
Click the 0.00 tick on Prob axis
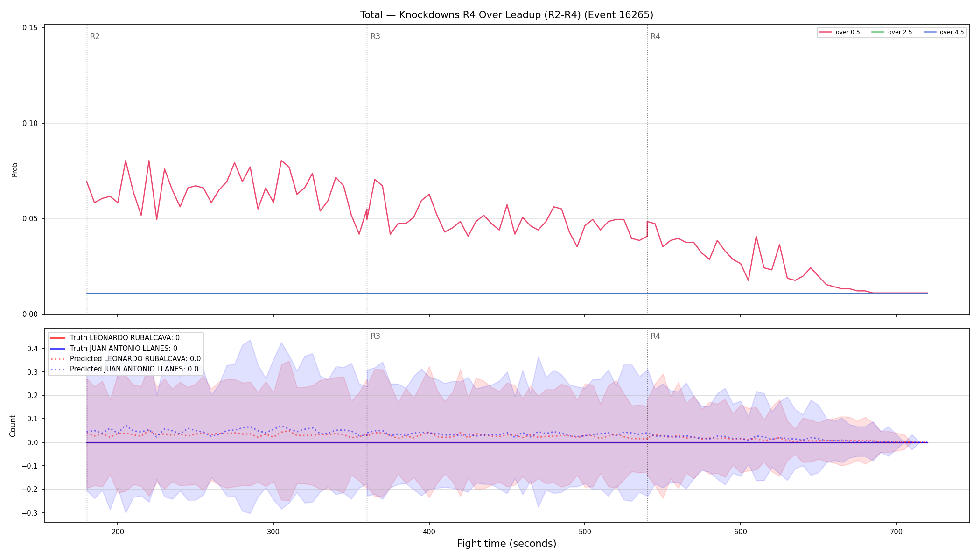[30, 314]
